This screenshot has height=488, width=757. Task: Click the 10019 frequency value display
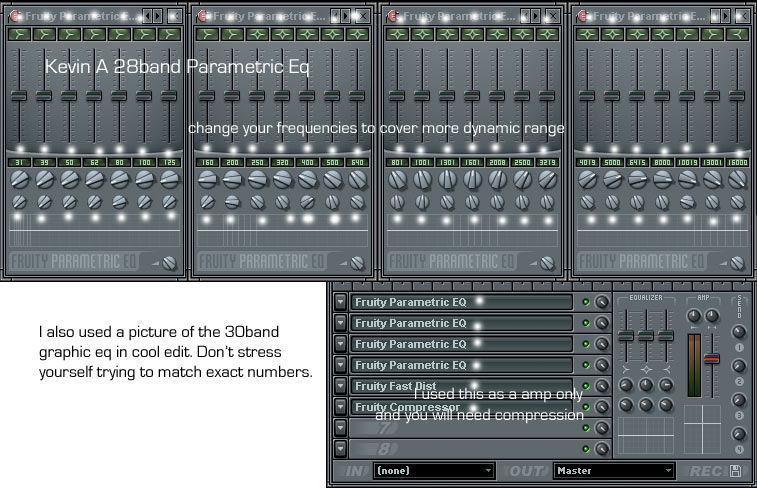coord(687,162)
